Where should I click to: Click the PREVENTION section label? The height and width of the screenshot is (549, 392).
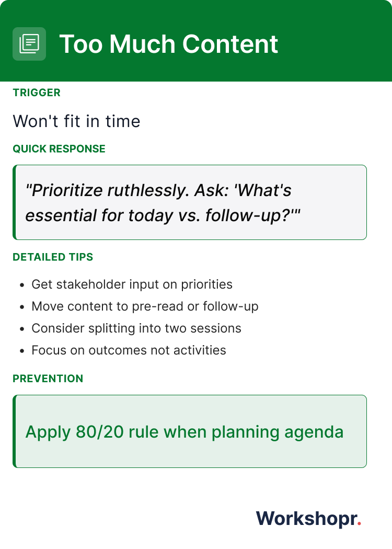point(48,379)
